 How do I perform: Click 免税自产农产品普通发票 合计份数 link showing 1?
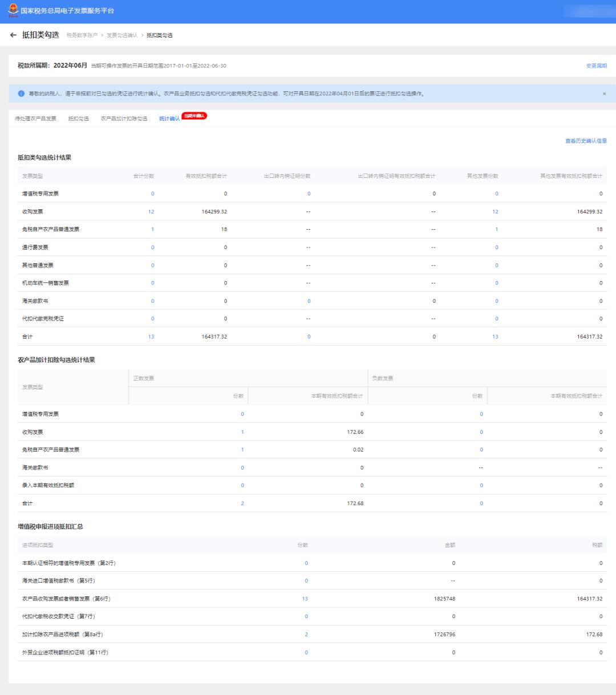152,229
